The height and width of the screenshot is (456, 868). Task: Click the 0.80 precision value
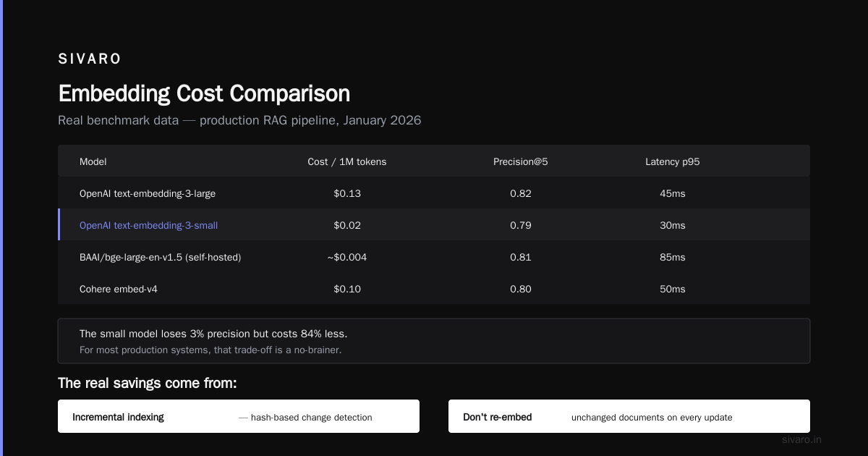pos(521,289)
